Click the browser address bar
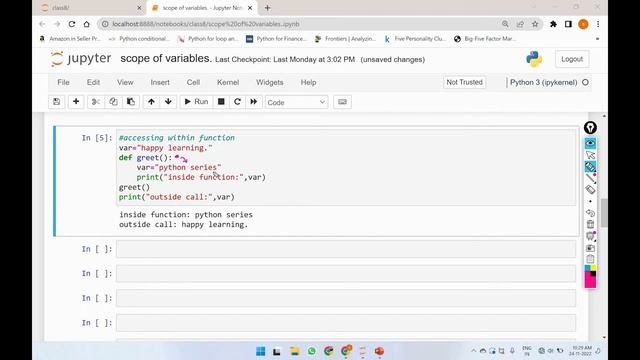This screenshot has width=640, height=360. [302, 24]
